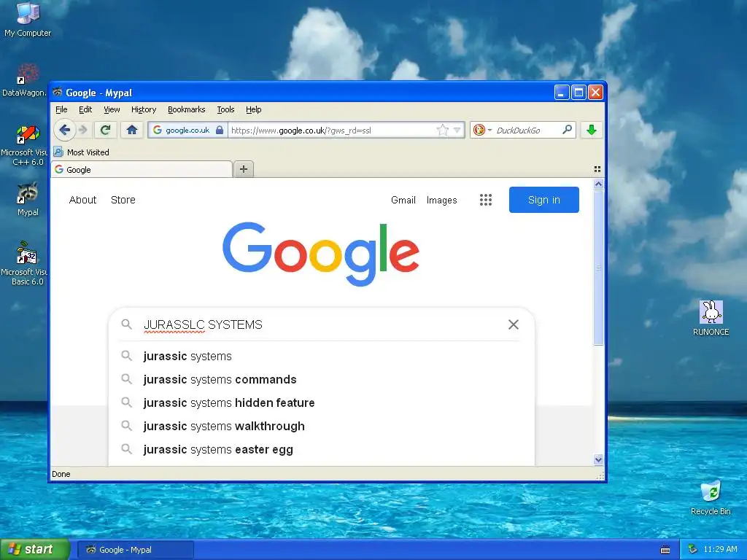Viewport: 747px width, 560px height.
Task: Select the Microsoft Visual C++ 6.0 icon
Action: click(25, 146)
